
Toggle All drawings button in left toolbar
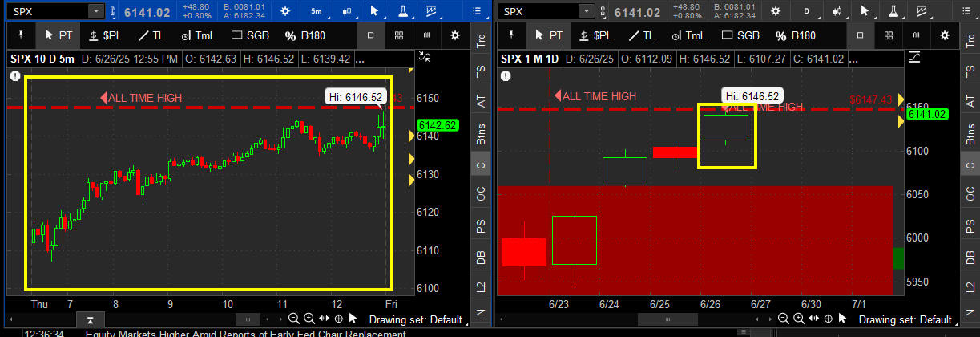(426, 35)
